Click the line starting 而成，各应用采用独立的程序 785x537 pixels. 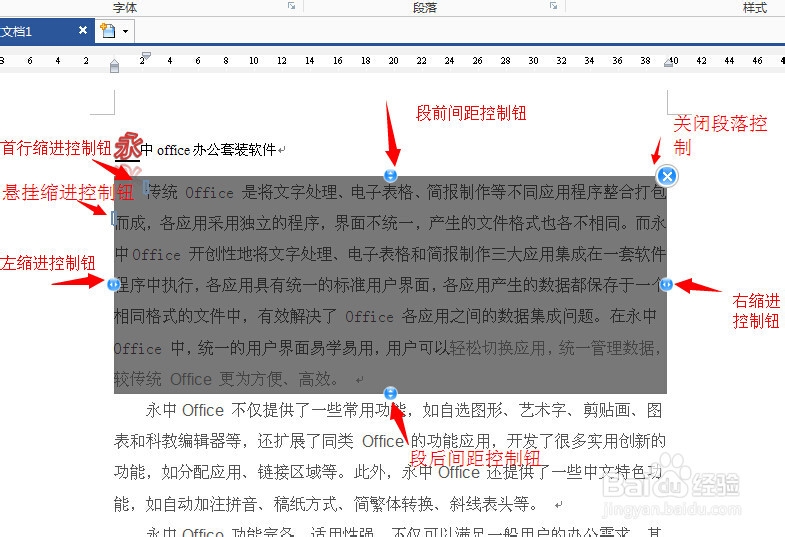[390, 223]
